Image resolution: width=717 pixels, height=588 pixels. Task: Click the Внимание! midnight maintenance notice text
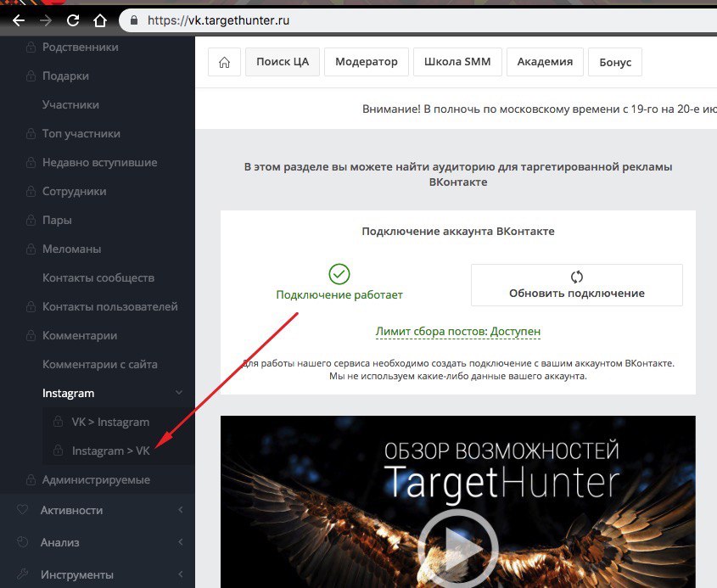(x=539, y=109)
